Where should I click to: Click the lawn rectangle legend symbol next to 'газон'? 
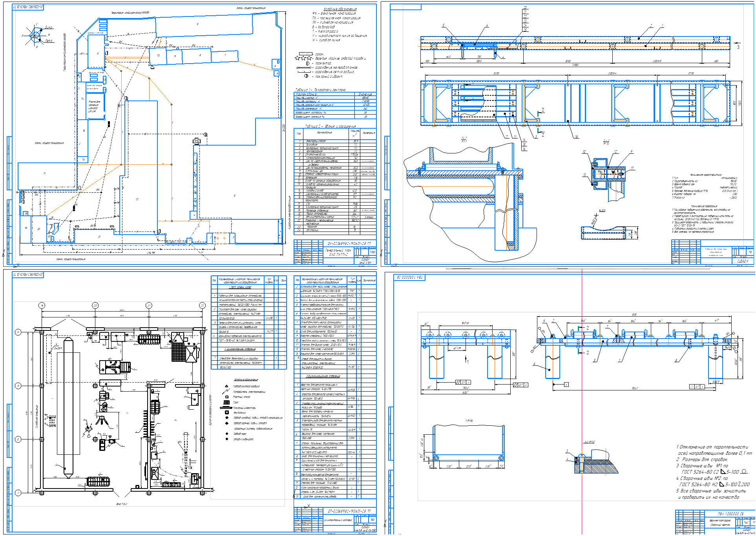306,54
